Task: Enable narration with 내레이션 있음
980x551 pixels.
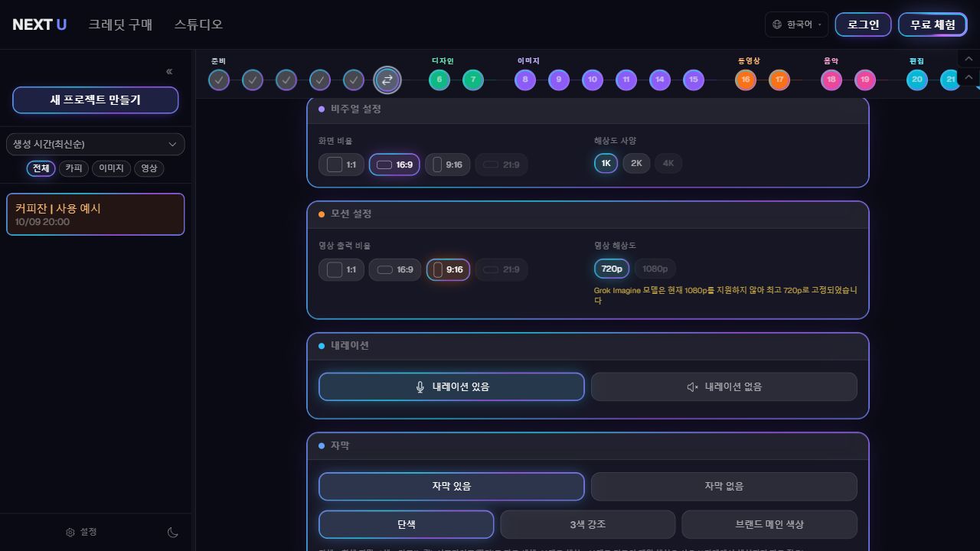Action: (x=452, y=386)
